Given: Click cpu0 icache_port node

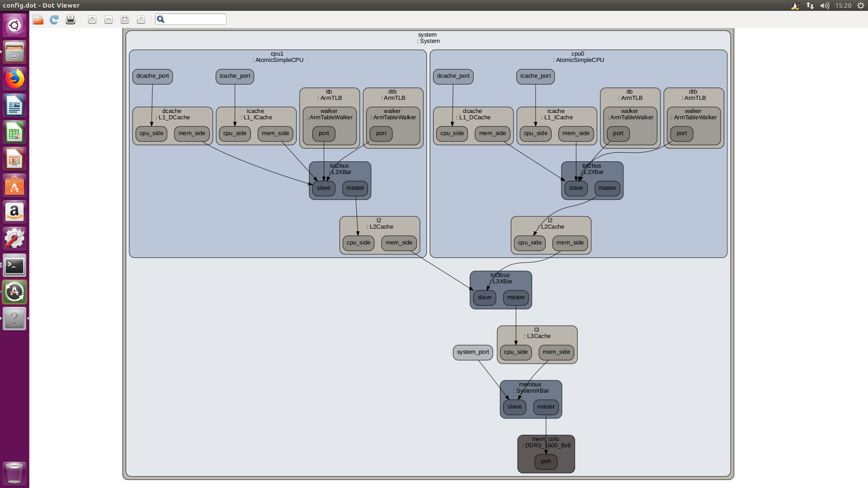Looking at the screenshot, I should click(535, 76).
